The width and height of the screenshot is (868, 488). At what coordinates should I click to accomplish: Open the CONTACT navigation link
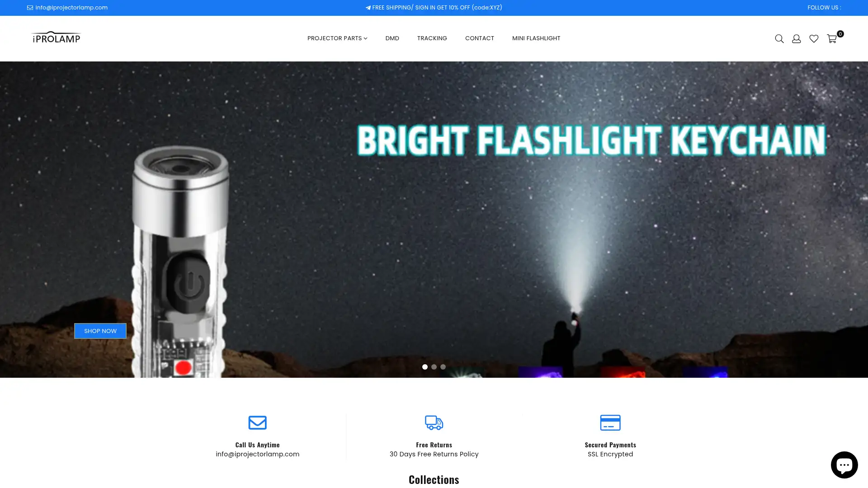479,38
